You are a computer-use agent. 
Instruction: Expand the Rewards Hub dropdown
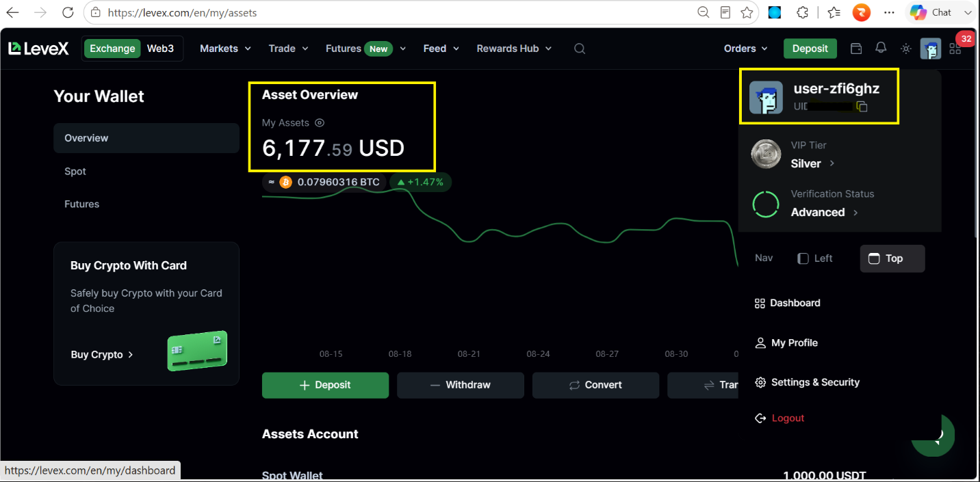[x=514, y=49]
